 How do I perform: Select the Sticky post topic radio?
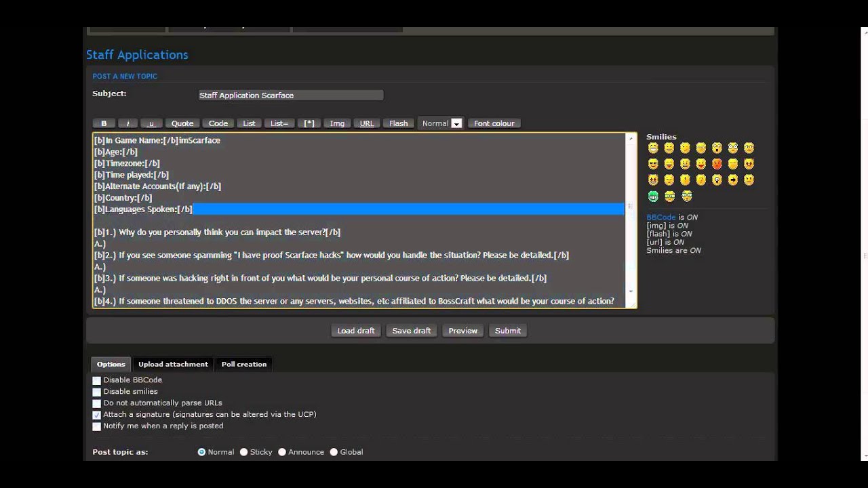243,452
